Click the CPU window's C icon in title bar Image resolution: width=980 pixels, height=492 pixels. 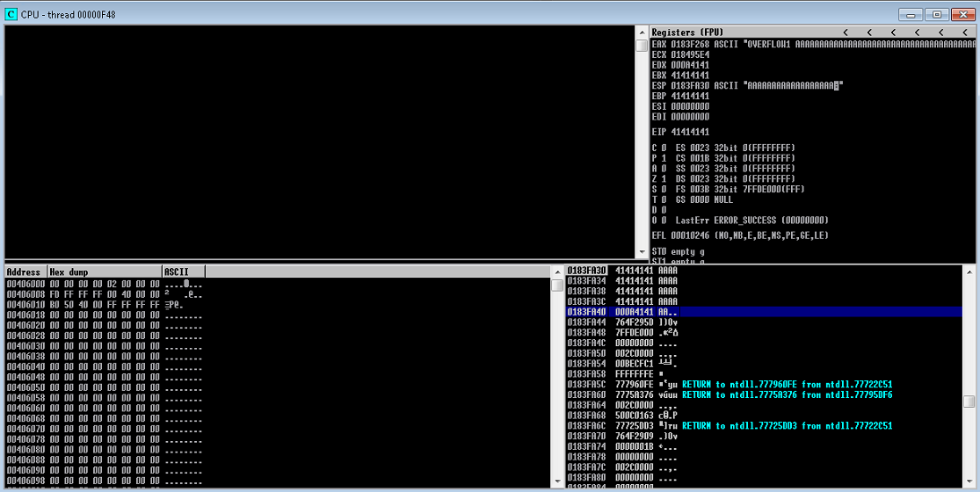tap(11, 14)
